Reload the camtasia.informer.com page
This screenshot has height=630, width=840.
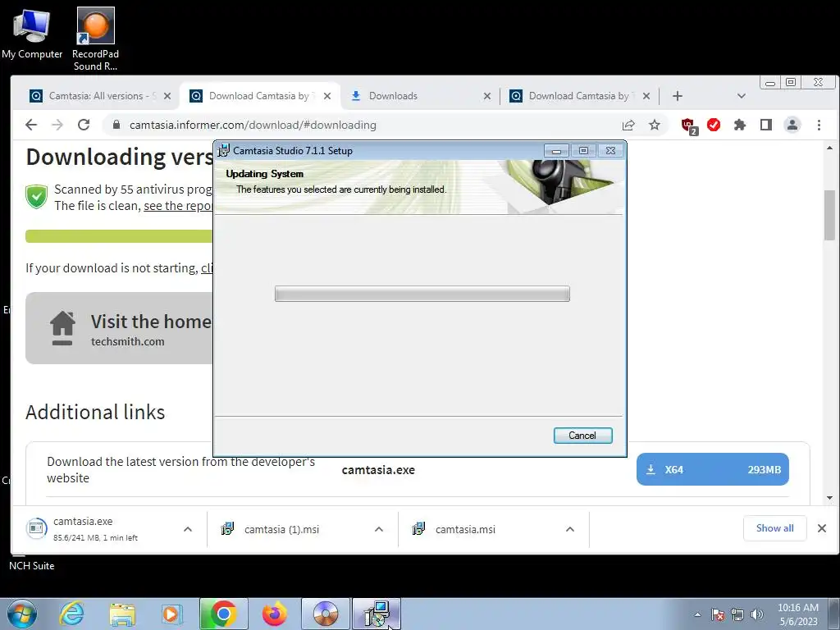coord(84,125)
